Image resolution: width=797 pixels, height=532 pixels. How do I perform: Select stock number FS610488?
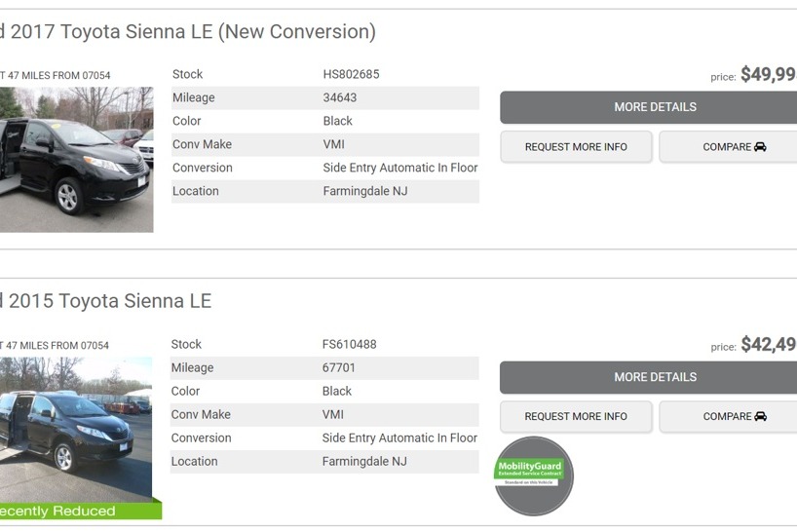pos(349,345)
